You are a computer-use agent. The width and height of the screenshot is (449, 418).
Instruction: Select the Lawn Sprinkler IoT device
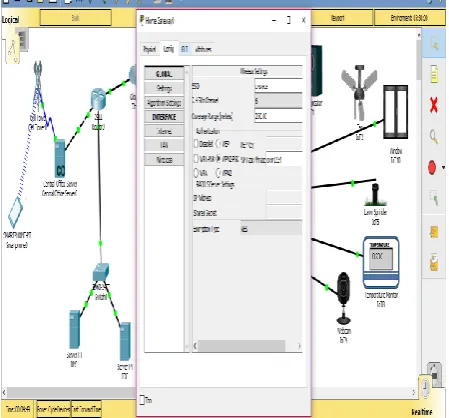[375, 194]
